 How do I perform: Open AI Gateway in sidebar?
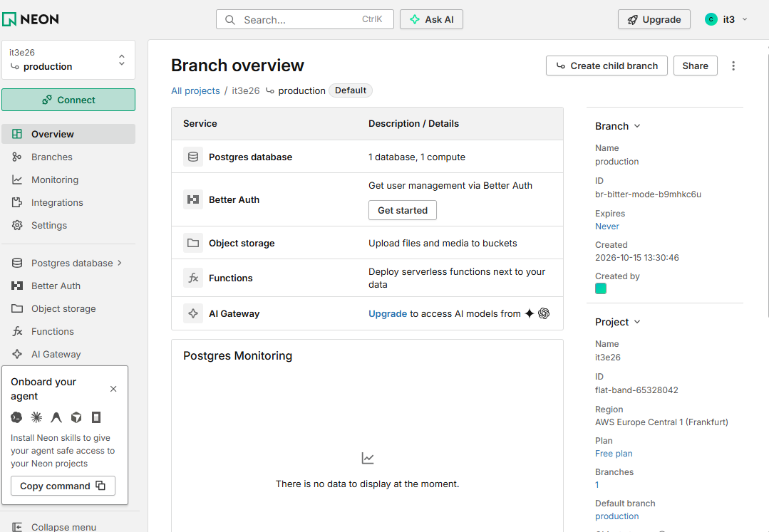click(x=68, y=354)
